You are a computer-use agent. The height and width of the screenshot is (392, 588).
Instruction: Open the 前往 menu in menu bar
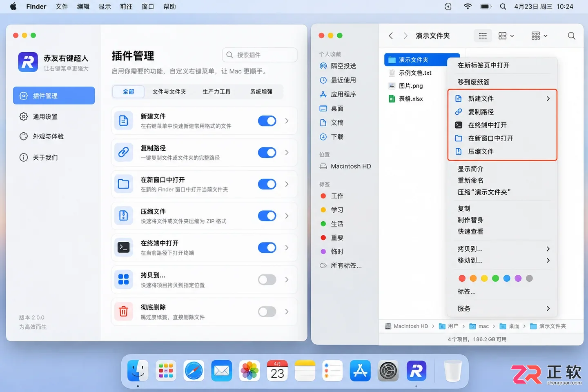pos(126,7)
